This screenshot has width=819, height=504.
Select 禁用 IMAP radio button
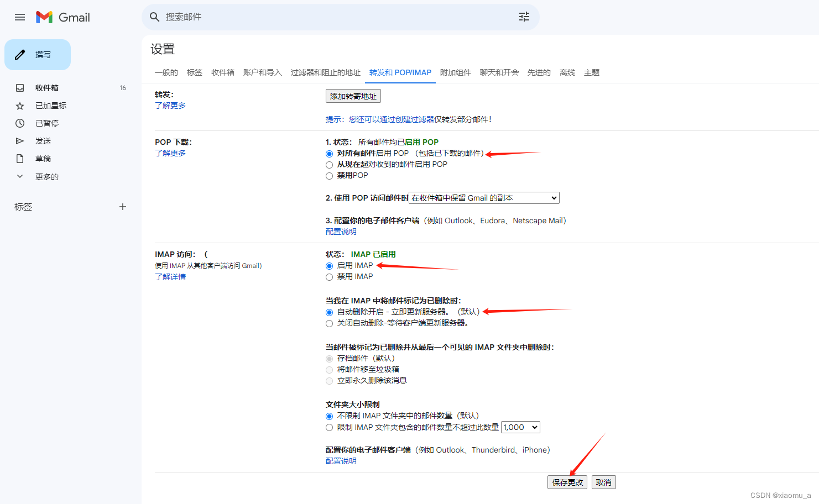pyautogui.click(x=330, y=277)
